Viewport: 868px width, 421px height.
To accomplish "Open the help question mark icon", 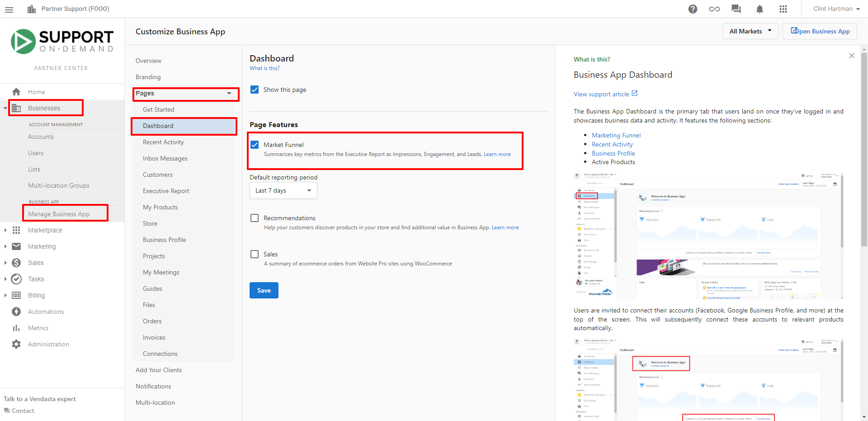I will point(693,9).
